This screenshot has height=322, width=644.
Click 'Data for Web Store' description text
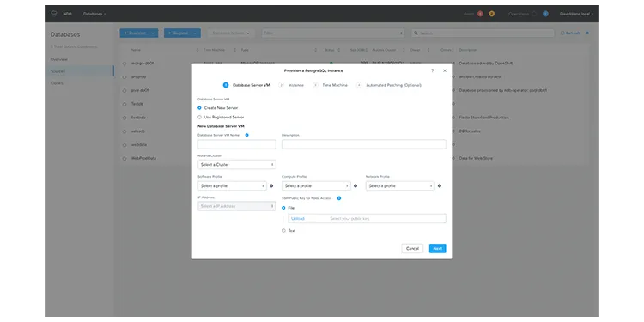pyautogui.click(x=476, y=158)
